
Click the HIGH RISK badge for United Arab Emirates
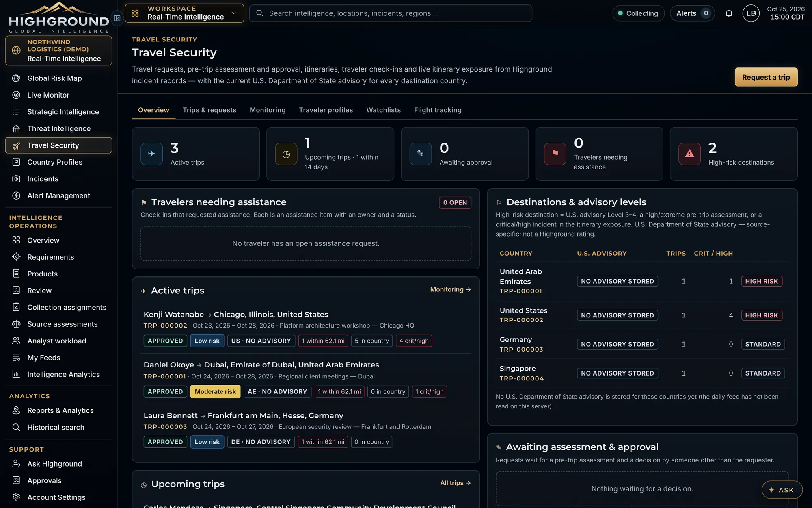point(761,281)
